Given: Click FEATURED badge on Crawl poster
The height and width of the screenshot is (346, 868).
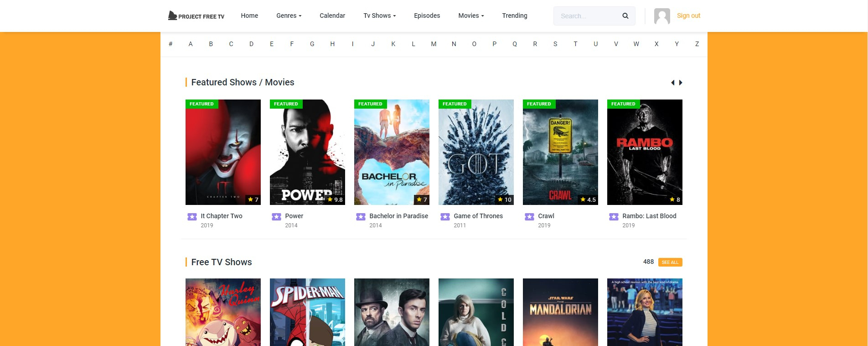Looking at the screenshot, I should tap(539, 104).
